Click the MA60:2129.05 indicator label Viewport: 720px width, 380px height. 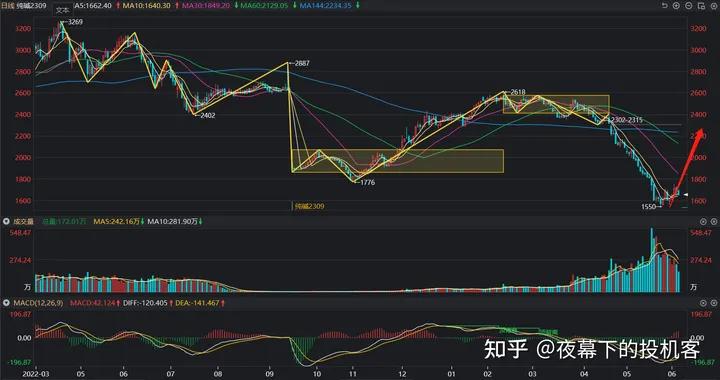tap(264, 6)
